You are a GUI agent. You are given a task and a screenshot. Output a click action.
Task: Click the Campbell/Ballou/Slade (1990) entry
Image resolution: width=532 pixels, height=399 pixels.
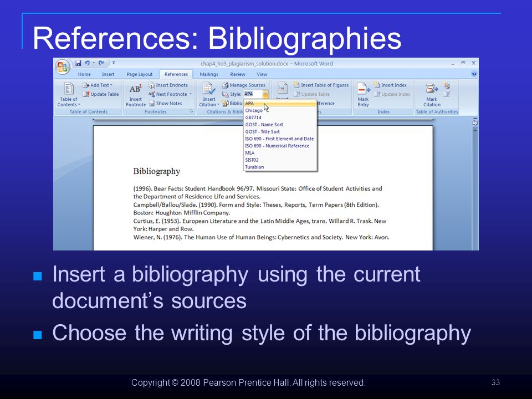tap(256, 209)
